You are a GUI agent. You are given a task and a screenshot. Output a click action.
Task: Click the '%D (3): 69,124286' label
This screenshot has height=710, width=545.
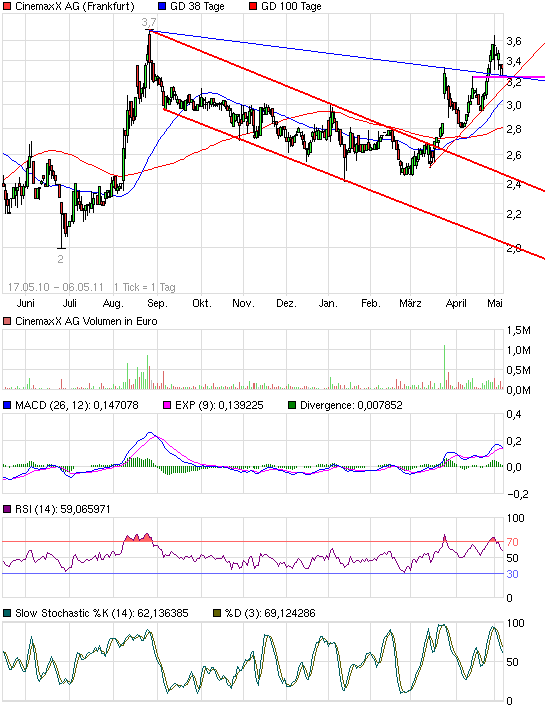point(270,614)
